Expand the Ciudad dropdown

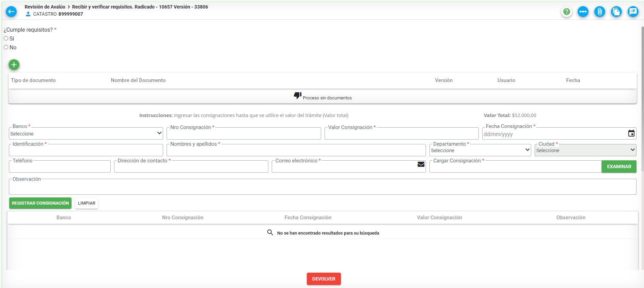tap(585, 150)
